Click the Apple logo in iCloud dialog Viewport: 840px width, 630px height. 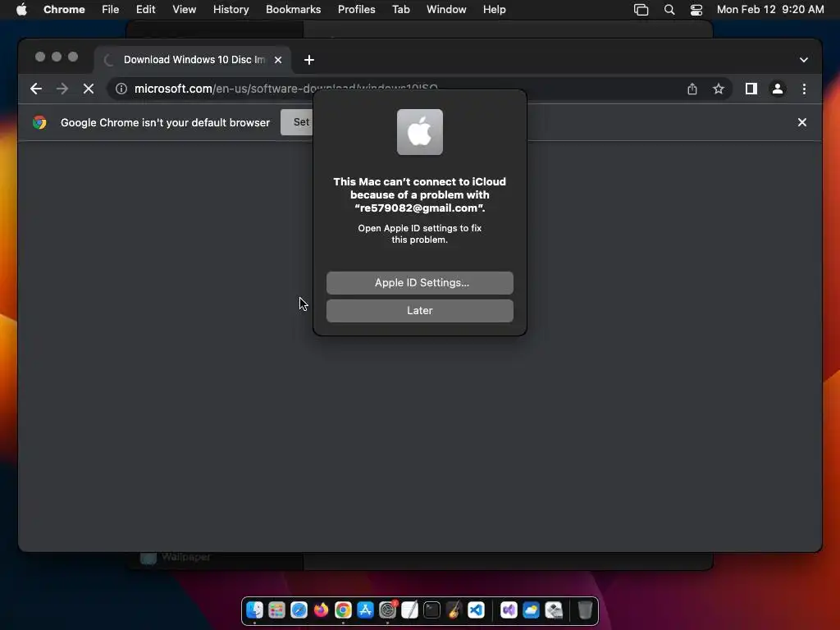tap(419, 132)
